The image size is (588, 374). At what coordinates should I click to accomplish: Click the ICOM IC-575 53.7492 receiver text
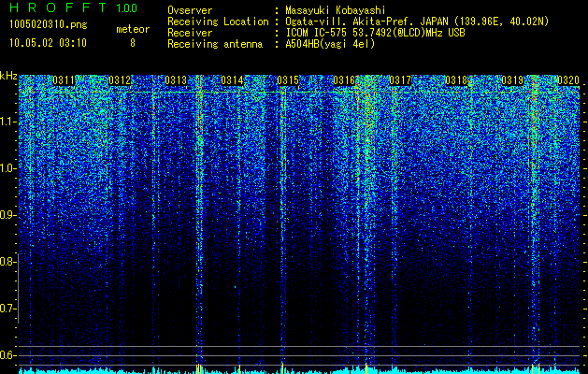[375, 33]
